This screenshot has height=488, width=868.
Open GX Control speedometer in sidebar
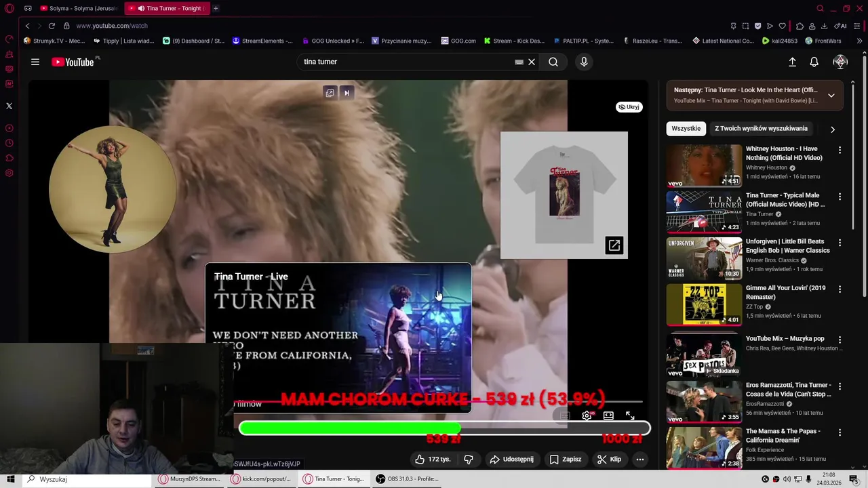pos(9,39)
